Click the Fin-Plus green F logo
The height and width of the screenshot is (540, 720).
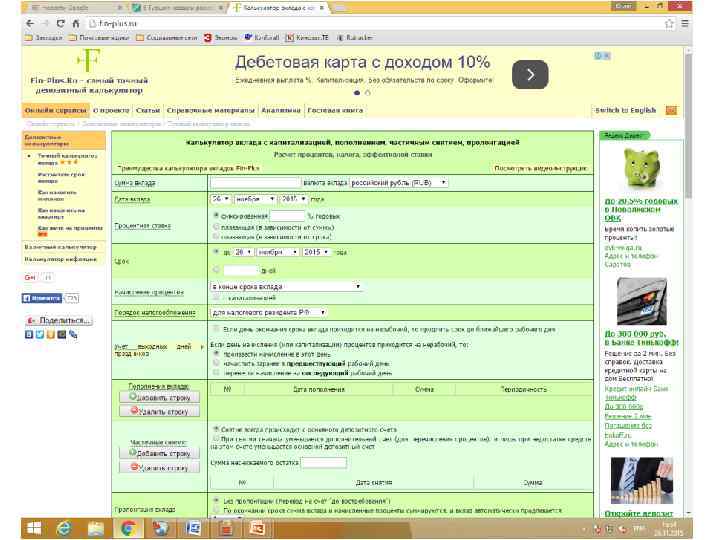tap(89, 60)
